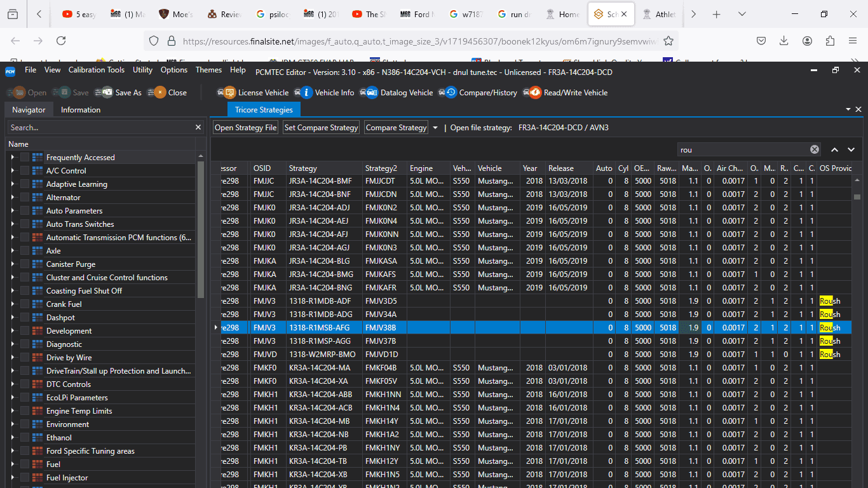The width and height of the screenshot is (868, 488).
Task: Open the Themes menu
Action: [x=208, y=70]
